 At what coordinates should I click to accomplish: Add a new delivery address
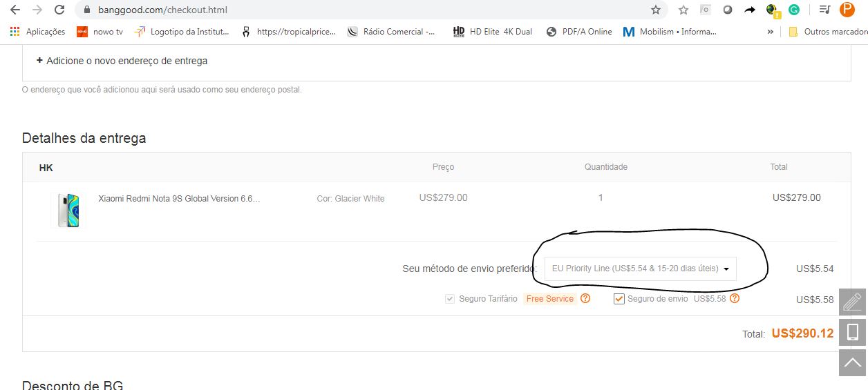[x=122, y=61]
